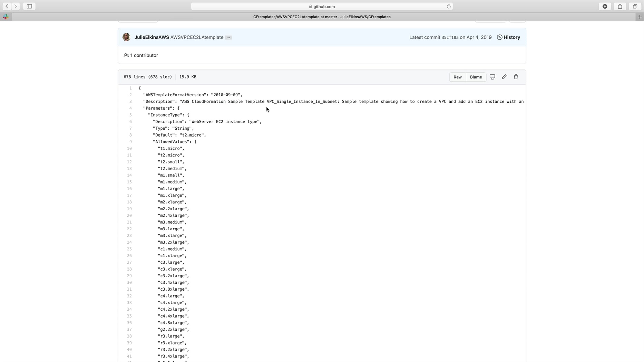Show all Safari tabs overview
Screen dimensions: 644x362
coord(635,6)
